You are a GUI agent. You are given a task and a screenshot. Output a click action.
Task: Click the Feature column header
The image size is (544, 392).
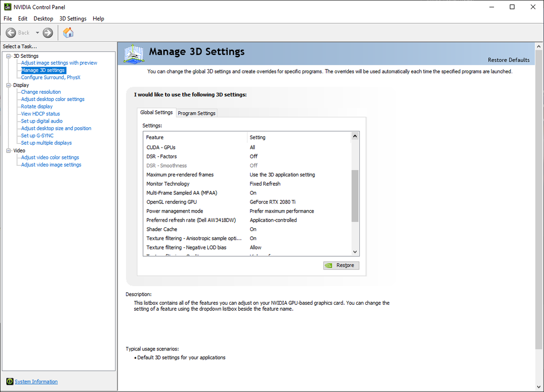(195, 137)
